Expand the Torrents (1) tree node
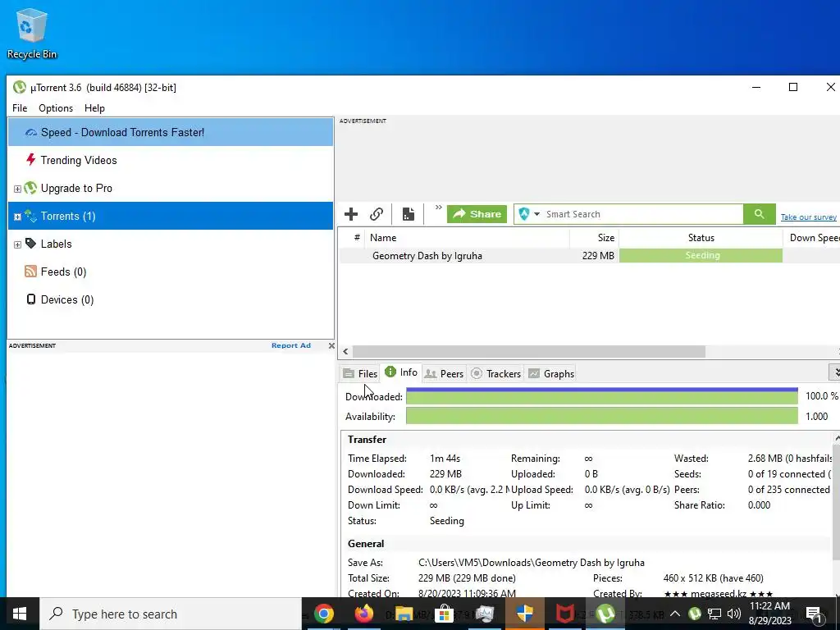This screenshot has width=840, height=630. pyautogui.click(x=17, y=217)
